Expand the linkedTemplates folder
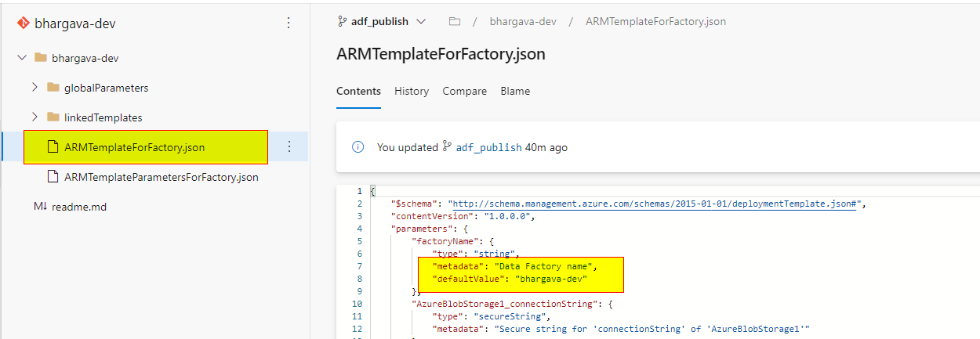Screen dimensions: 980x339 coord(34,117)
